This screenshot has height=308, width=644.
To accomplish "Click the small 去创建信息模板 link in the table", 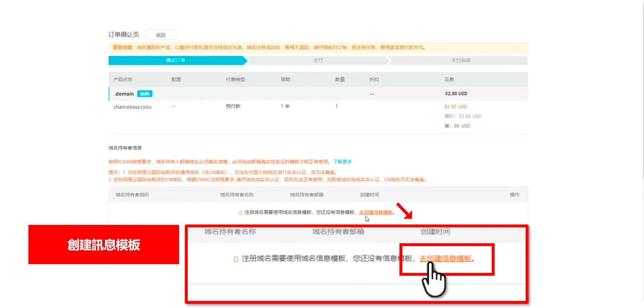I will [376, 212].
